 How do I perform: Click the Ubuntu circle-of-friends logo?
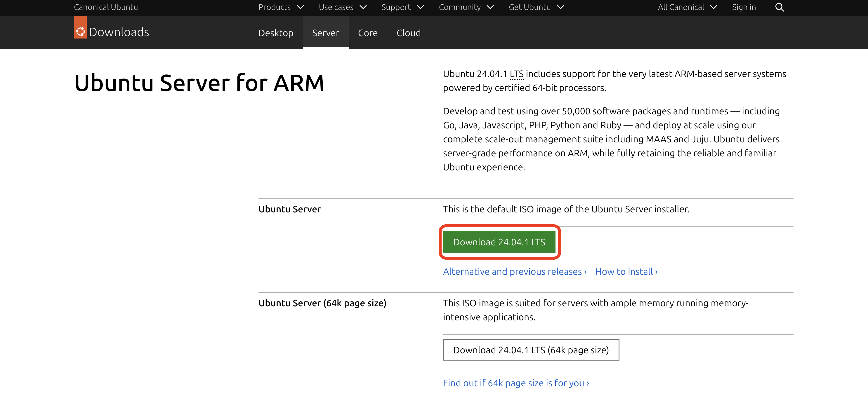(80, 32)
